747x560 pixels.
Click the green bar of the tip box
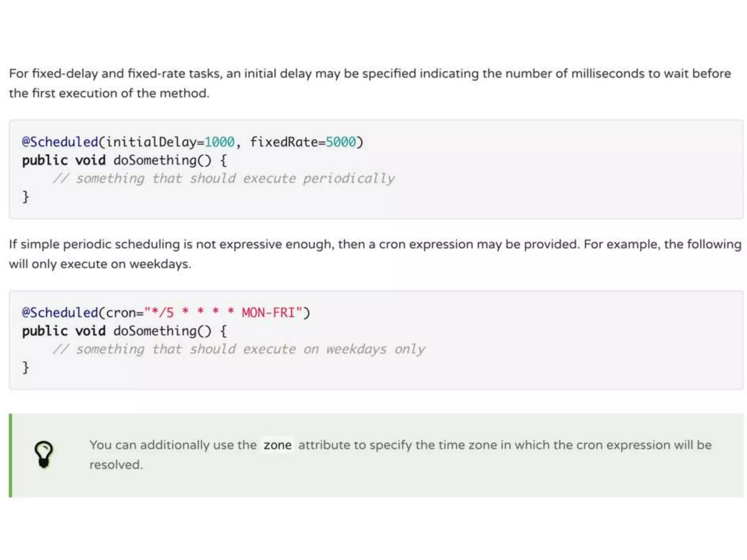point(11,455)
